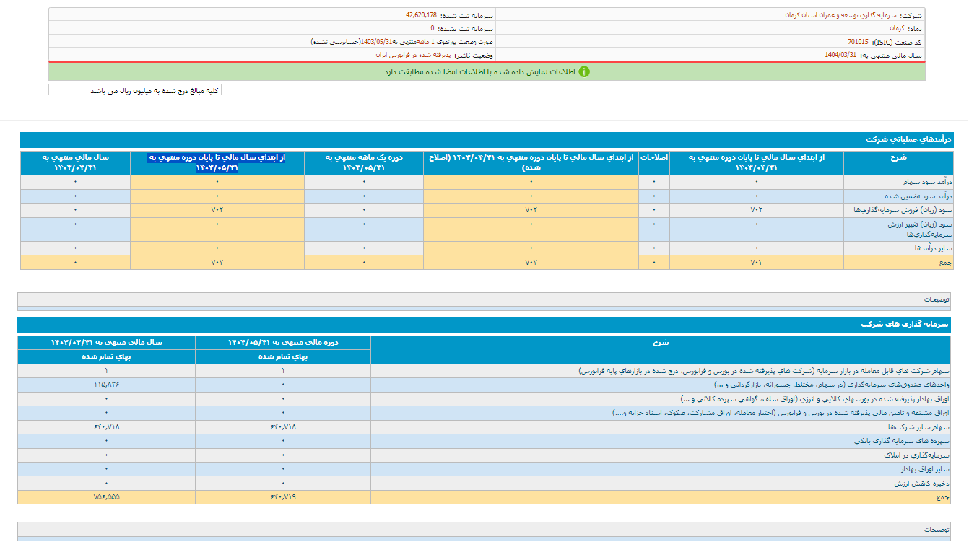Click the note field کلیه مبالغ درج شده به میلیون ریال
The image size is (969, 560).
[135, 90]
